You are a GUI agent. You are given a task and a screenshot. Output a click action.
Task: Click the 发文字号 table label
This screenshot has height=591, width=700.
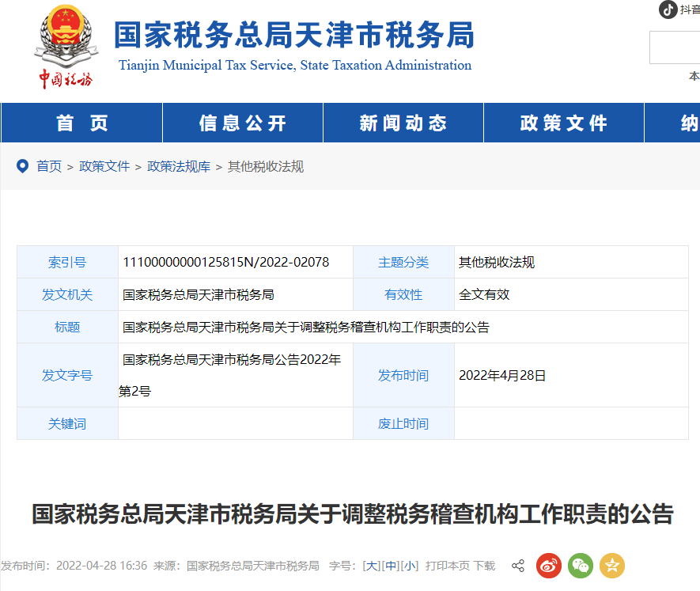point(67,375)
